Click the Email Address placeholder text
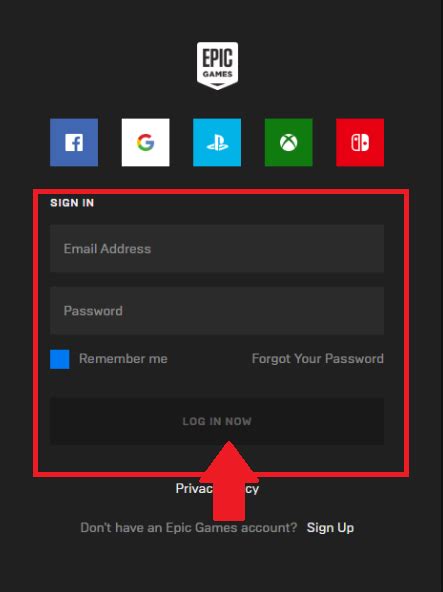 pyautogui.click(x=107, y=249)
